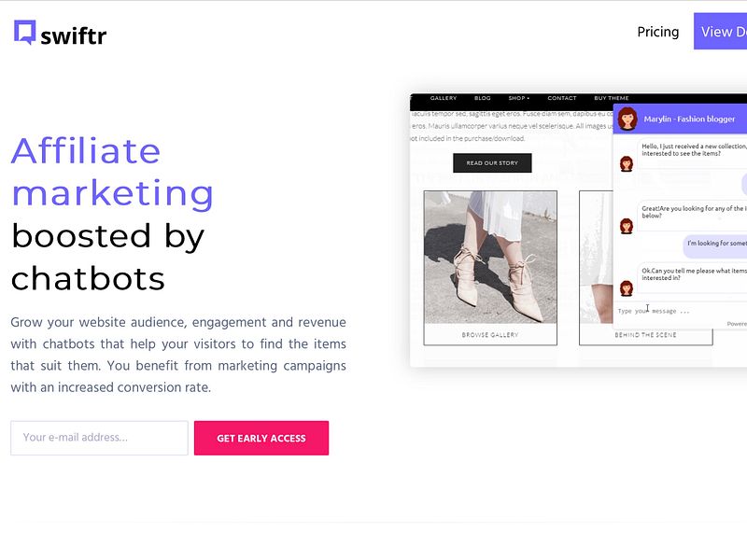Image resolution: width=747 pixels, height=560 pixels.
Task: Click Marylin's avatar in the chat header
Action: [627, 119]
